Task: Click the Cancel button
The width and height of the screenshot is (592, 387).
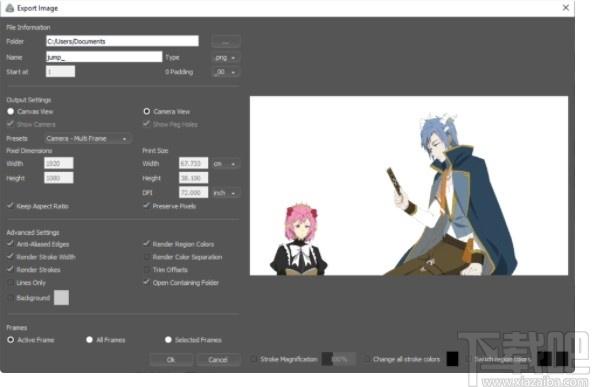Action: coord(218,359)
